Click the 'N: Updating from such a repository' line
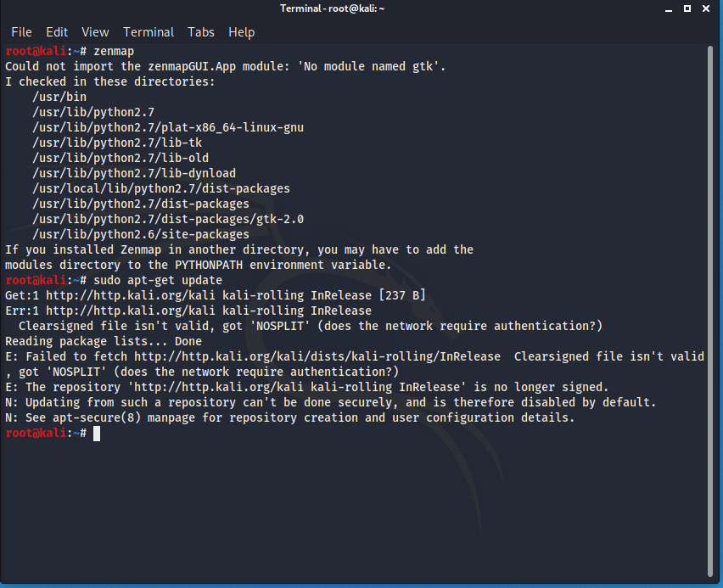The width and height of the screenshot is (723, 588). tap(331, 403)
